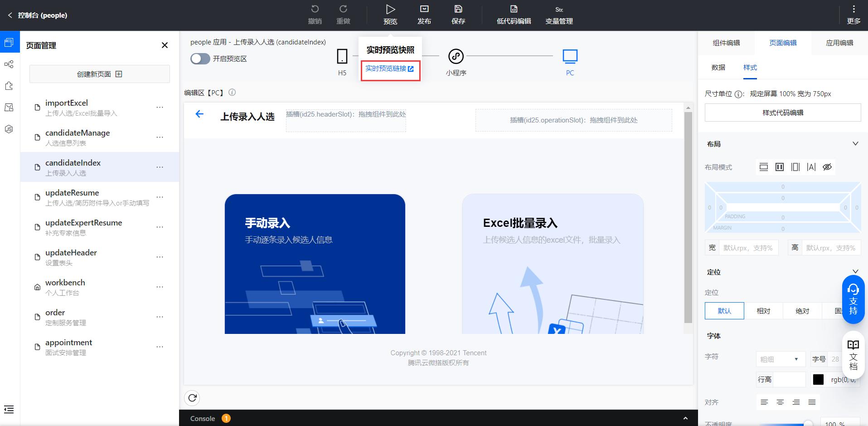Open the more (更多) menu
Screen dimensions: 868x426
(x=853, y=15)
